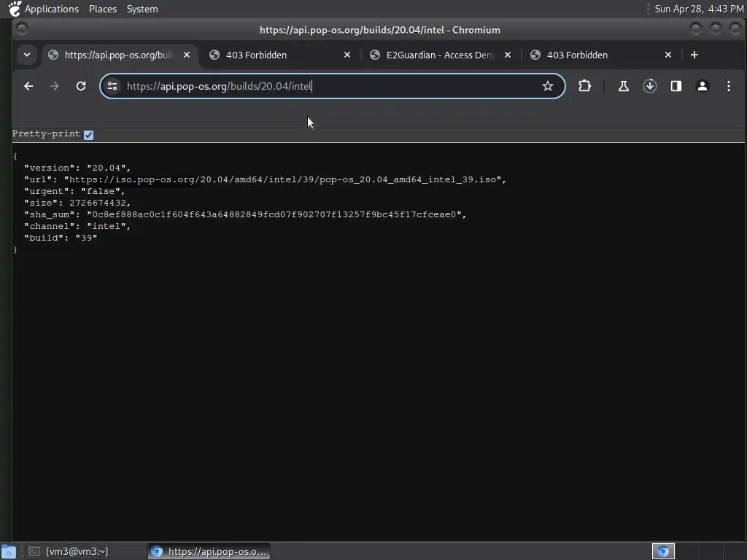Close the api.pop-os.org tab
The width and height of the screenshot is (747, 560).
coord(187,55)
